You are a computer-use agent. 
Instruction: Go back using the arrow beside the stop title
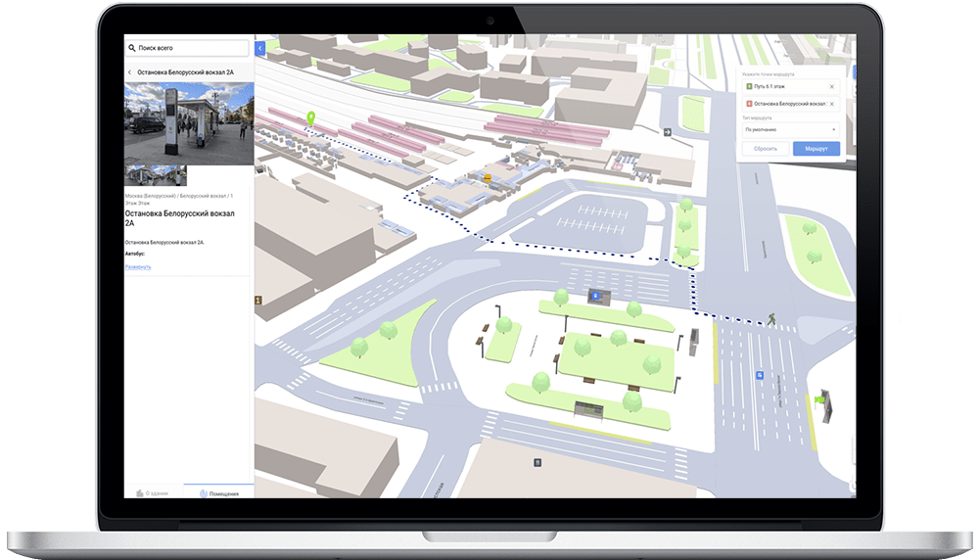130,72
